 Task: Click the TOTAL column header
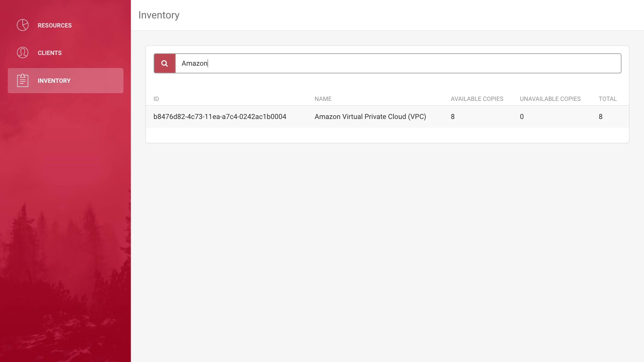(x=607, y=99)
